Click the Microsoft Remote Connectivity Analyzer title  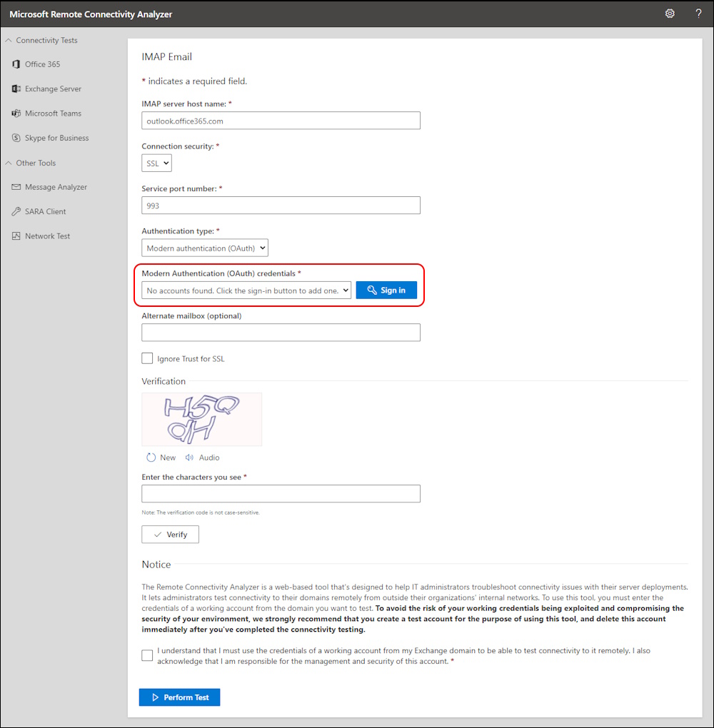coord(91,14)
